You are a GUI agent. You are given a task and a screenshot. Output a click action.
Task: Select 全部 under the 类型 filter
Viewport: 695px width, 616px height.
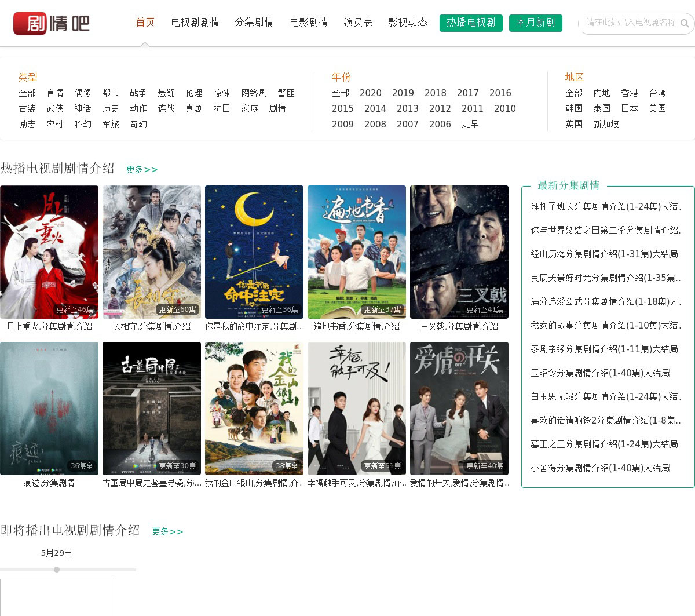(27, 93)
